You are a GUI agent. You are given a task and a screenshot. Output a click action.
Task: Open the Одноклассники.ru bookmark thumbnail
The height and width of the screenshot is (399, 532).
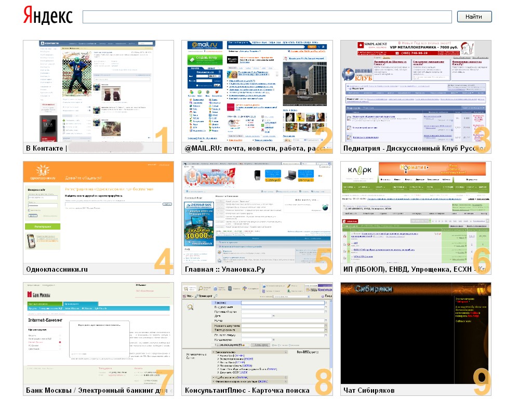tap(98, 213)
